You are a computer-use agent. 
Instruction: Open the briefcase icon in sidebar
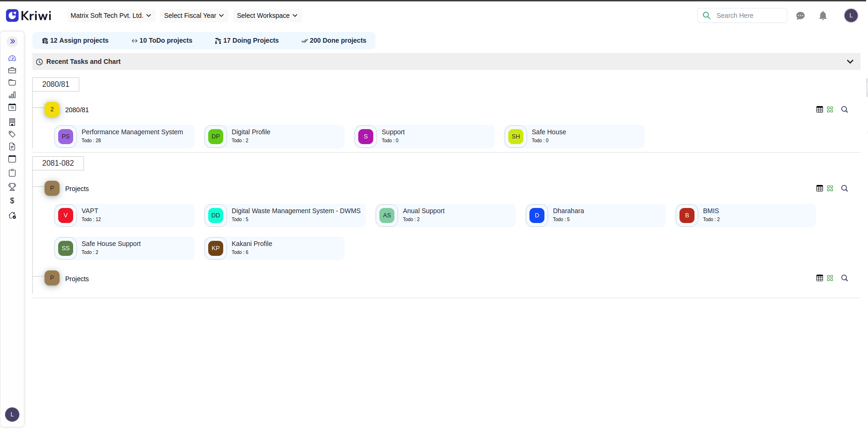click(12, 70)
